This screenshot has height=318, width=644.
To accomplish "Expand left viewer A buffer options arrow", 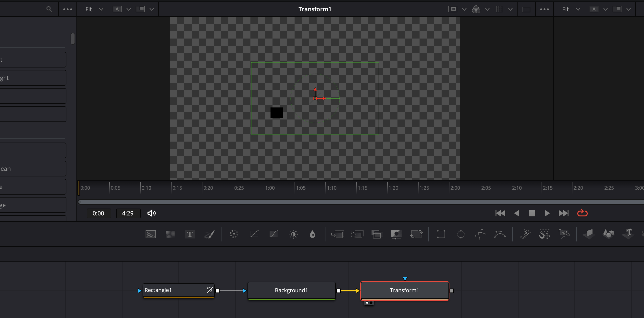I will (x=128, y=9).
